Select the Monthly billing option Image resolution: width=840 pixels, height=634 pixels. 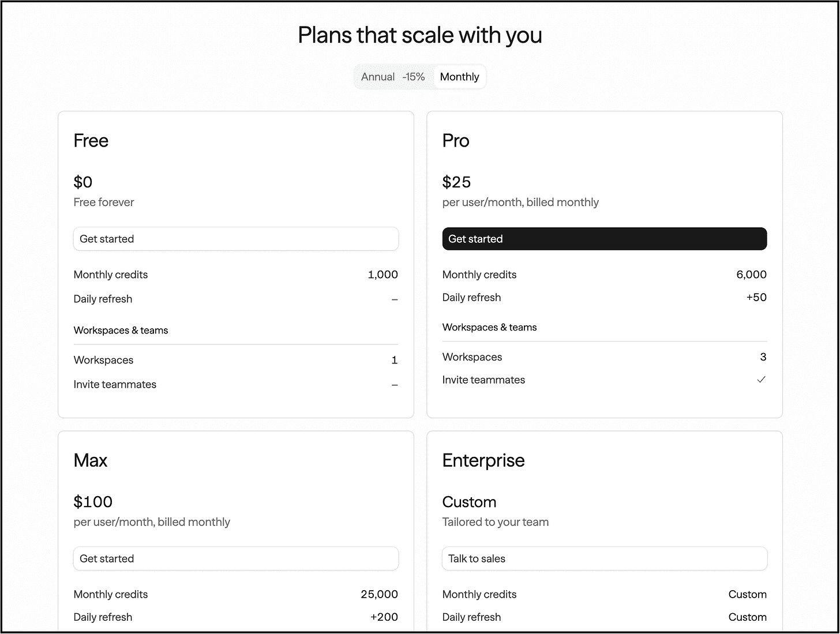[459, 77]
